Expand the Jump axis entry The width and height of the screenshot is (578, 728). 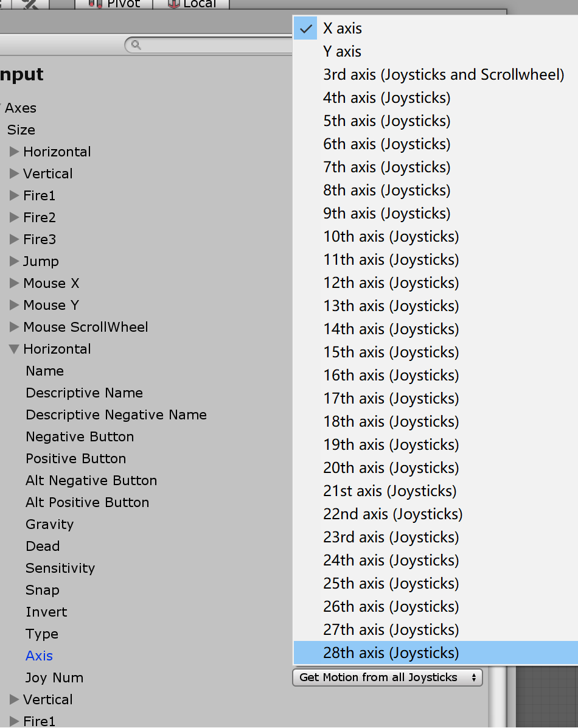(15, 261)
